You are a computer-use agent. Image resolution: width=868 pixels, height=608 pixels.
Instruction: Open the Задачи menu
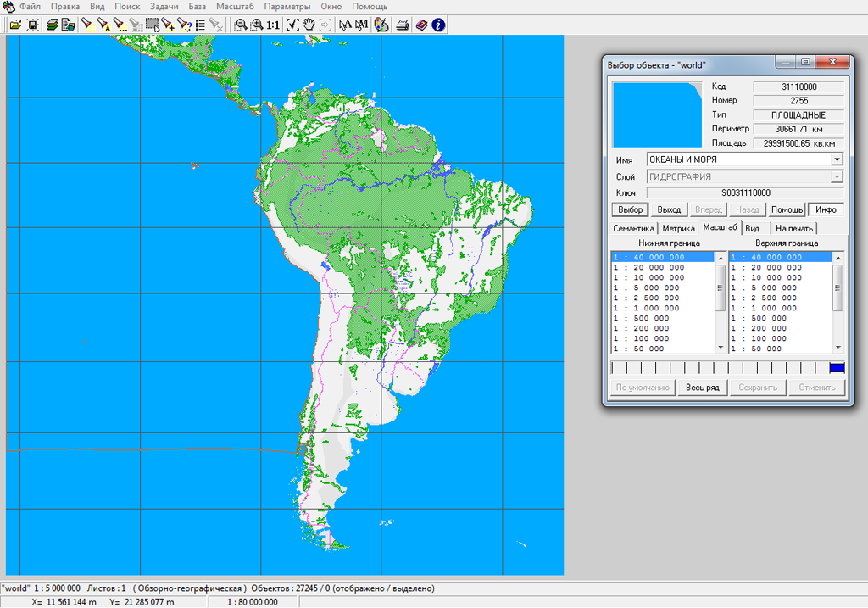164,7
